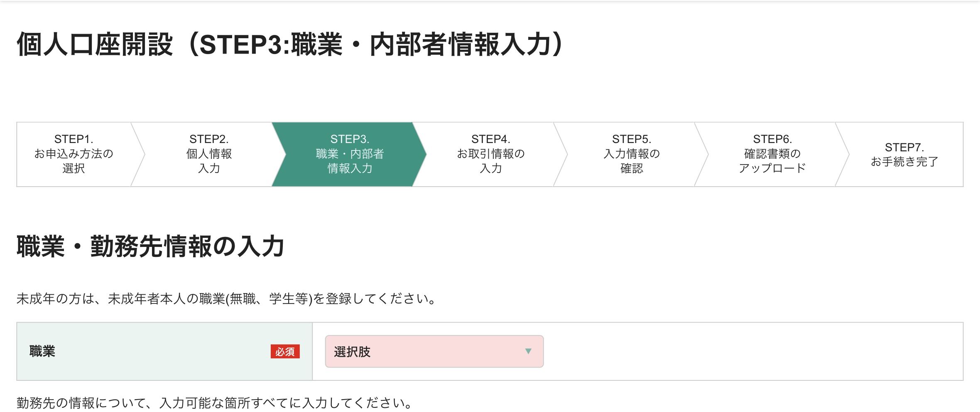This screenshot has width=980, height=412.
Task: Click the STEP1 お申込み方法の選択 step
Action: [73, 154]
